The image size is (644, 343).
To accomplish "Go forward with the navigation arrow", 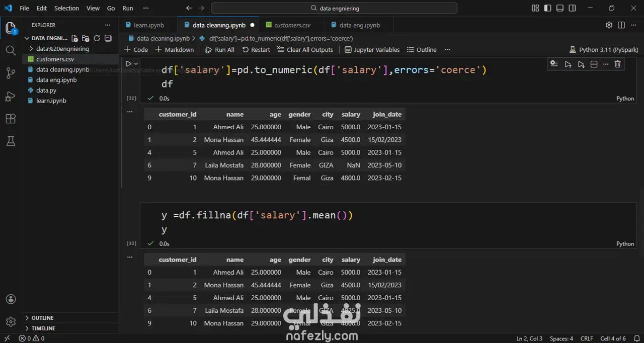I will tap(201, 8).
